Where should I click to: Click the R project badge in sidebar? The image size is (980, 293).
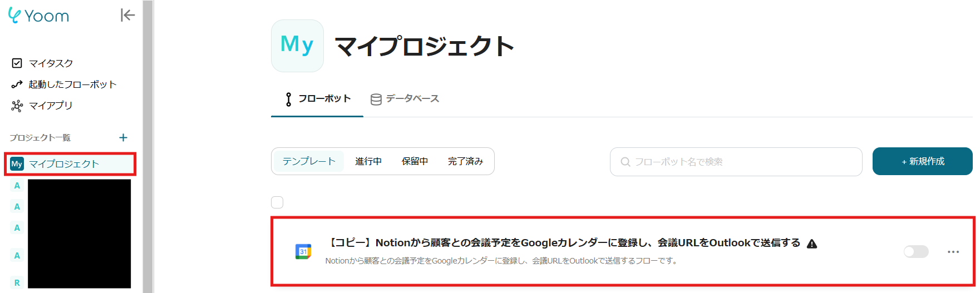click(17, 283)
